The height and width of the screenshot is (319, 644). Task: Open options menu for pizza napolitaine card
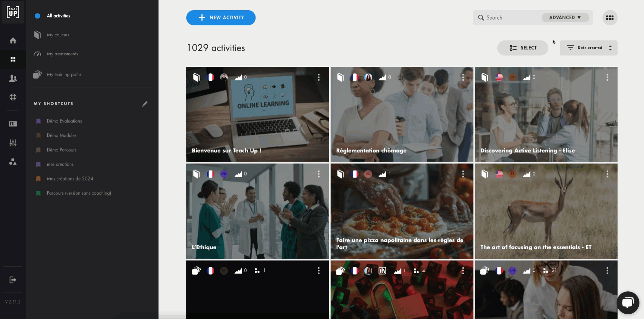[463, 174]
